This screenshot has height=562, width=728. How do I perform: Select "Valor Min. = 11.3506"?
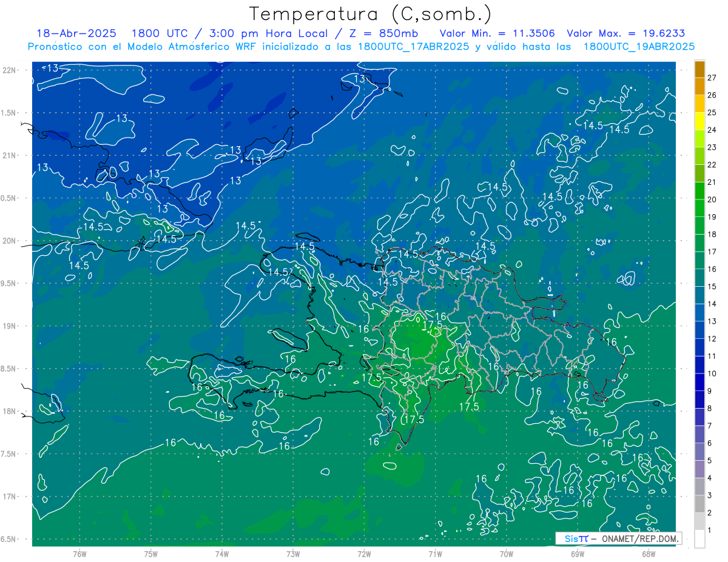point(498,33)
